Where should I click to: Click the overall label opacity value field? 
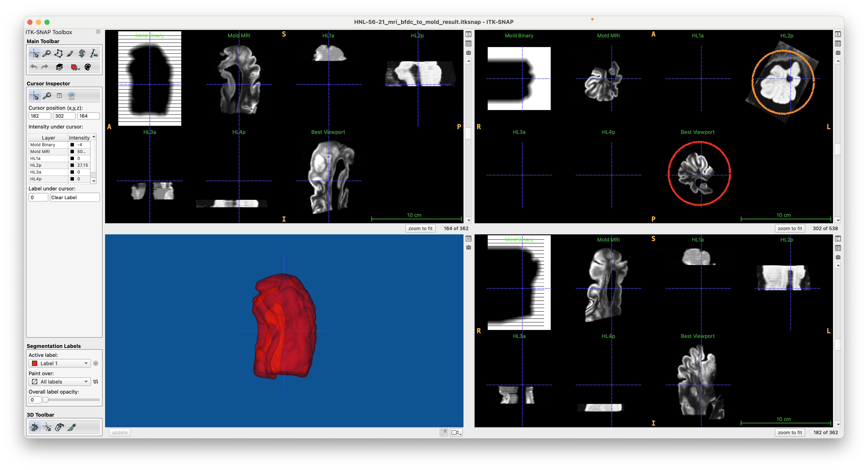click(35, 400)
